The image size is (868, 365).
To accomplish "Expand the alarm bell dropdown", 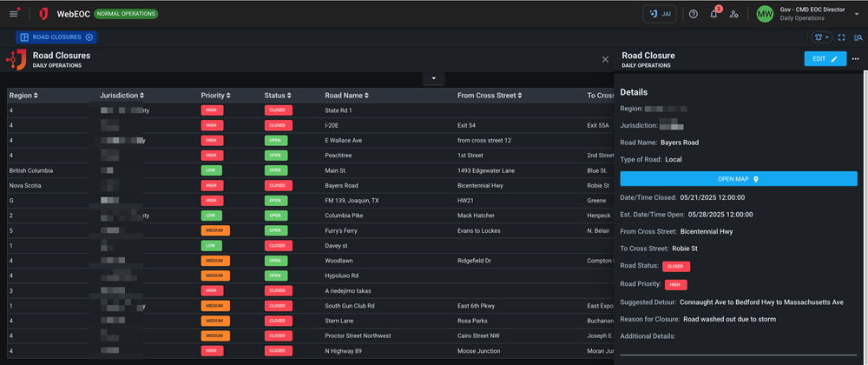I will click(822, 37).
